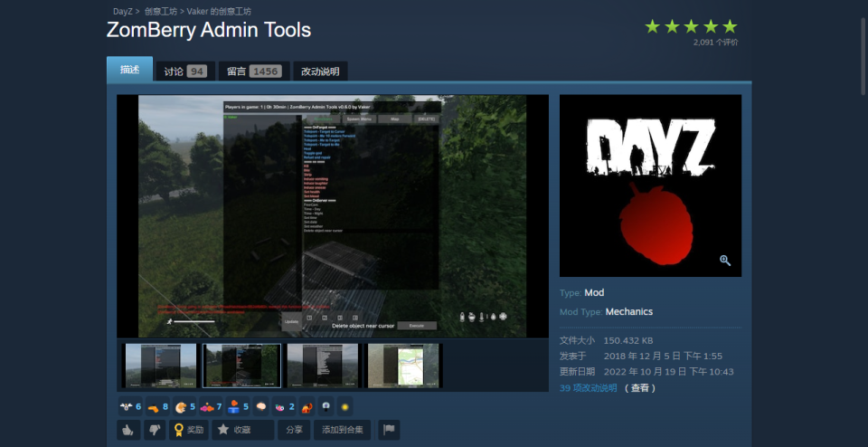
Task: Open the 39 项改动说明 link
Action: (588, 388)
